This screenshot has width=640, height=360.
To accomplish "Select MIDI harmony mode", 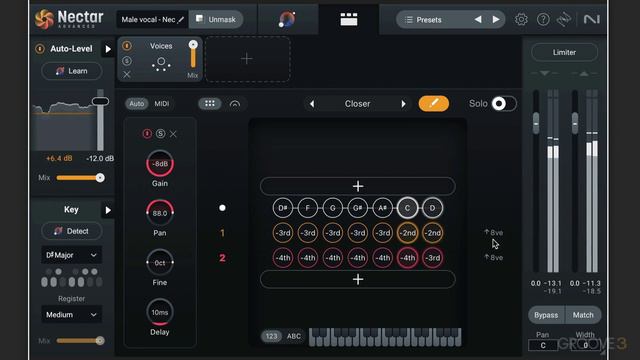I will pyautogui.click(x=162, y=104).
